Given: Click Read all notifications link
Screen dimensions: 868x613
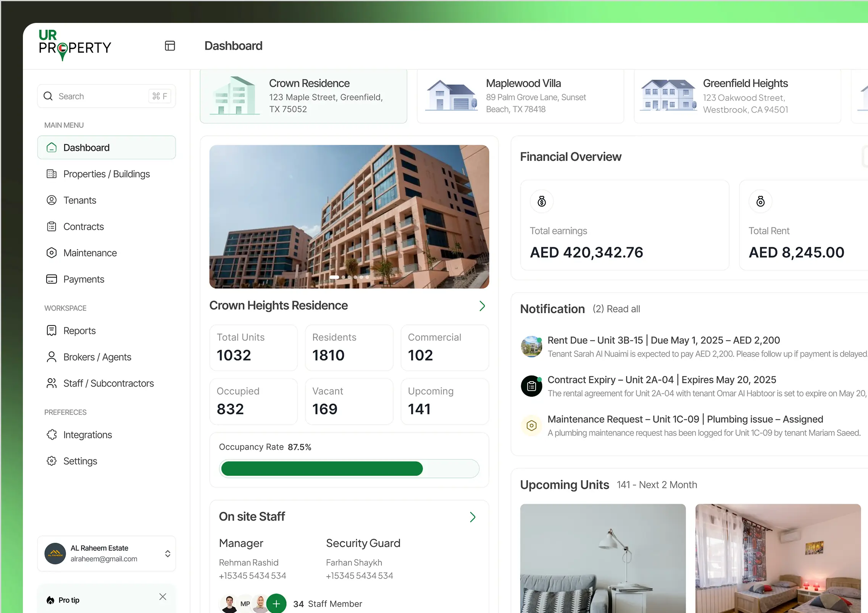Looking at the screenshot, I should 623,309.
